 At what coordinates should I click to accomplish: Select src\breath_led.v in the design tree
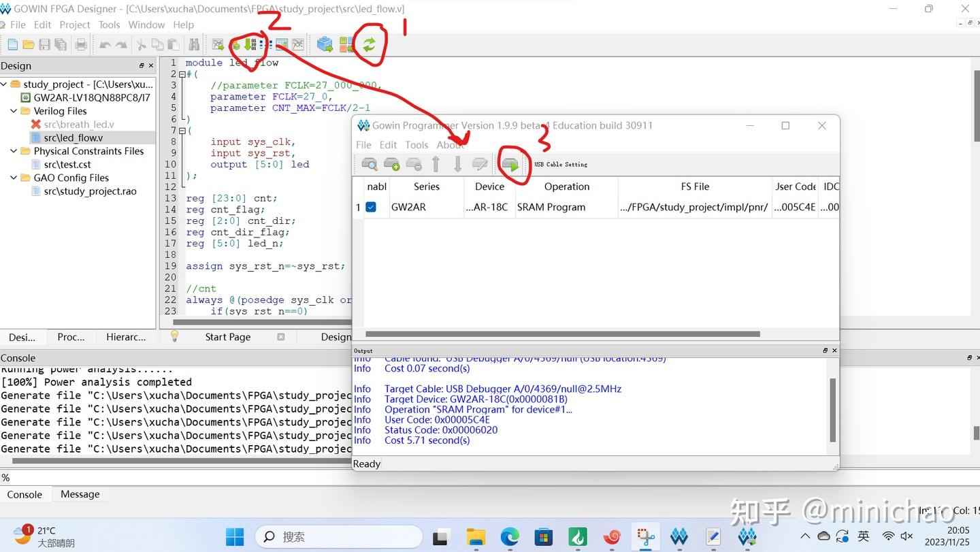click(x=79, y=125)
